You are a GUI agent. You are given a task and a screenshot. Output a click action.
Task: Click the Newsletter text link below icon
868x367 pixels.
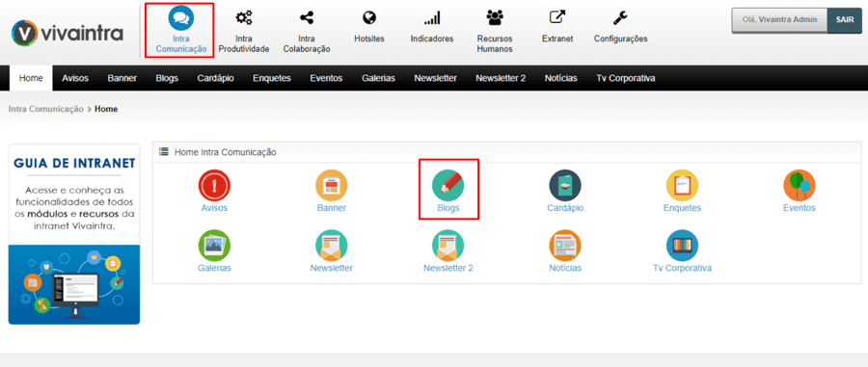click(x=331, y=268)
